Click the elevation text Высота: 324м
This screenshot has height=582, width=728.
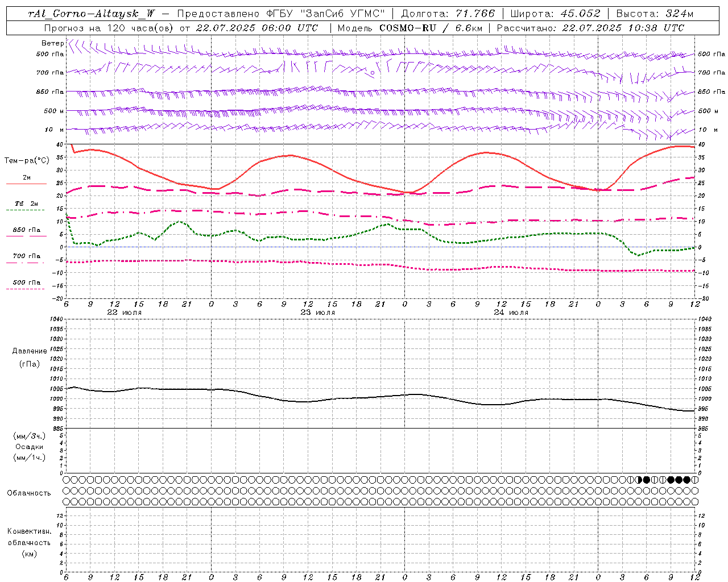tap(655, 14)
